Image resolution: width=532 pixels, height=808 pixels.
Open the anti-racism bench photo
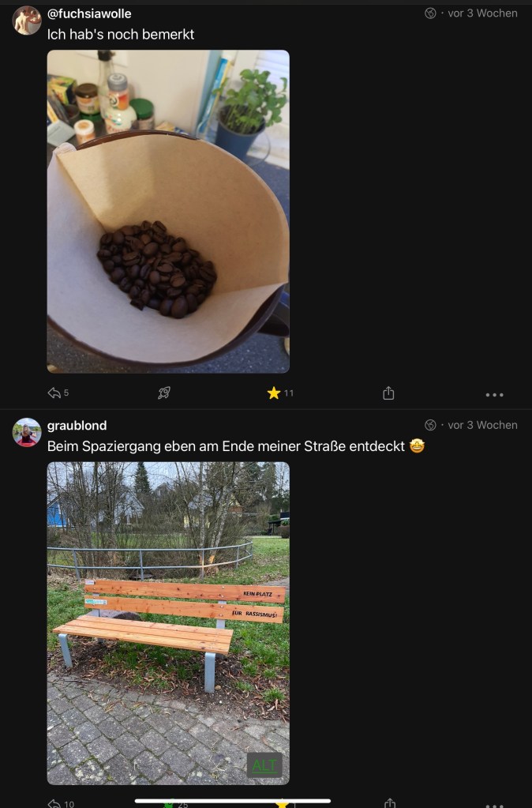tap(168, 622)
